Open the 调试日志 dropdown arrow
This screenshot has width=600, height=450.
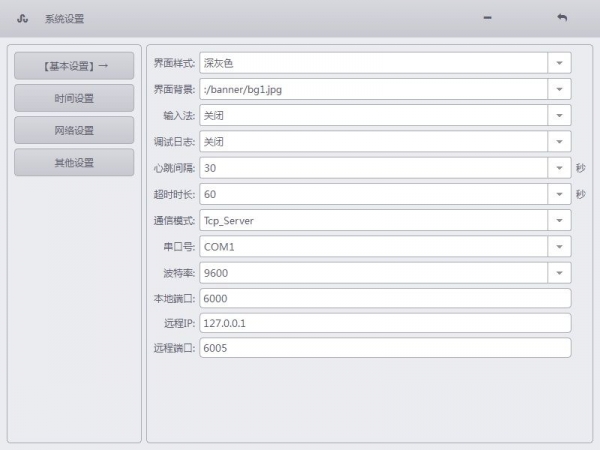559,142
